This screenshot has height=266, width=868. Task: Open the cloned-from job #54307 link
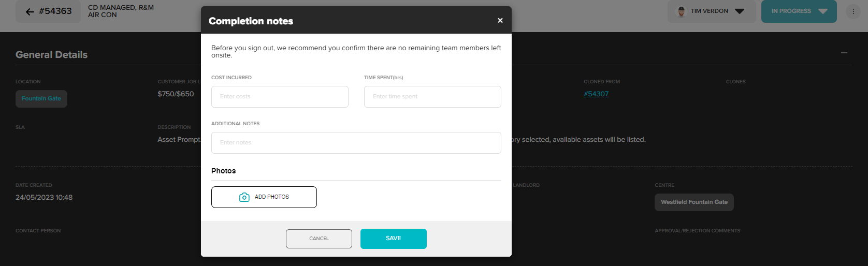click(x=596, y=94)
